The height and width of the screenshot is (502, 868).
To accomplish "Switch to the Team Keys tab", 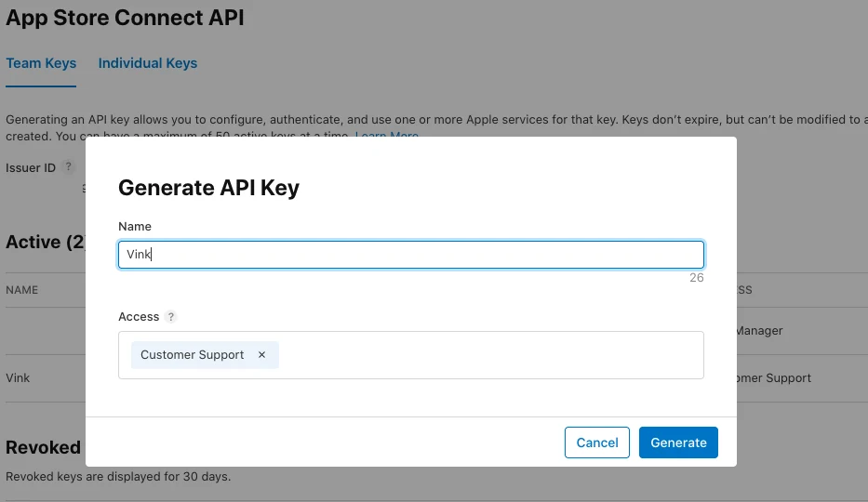I will tap(41, 63).
